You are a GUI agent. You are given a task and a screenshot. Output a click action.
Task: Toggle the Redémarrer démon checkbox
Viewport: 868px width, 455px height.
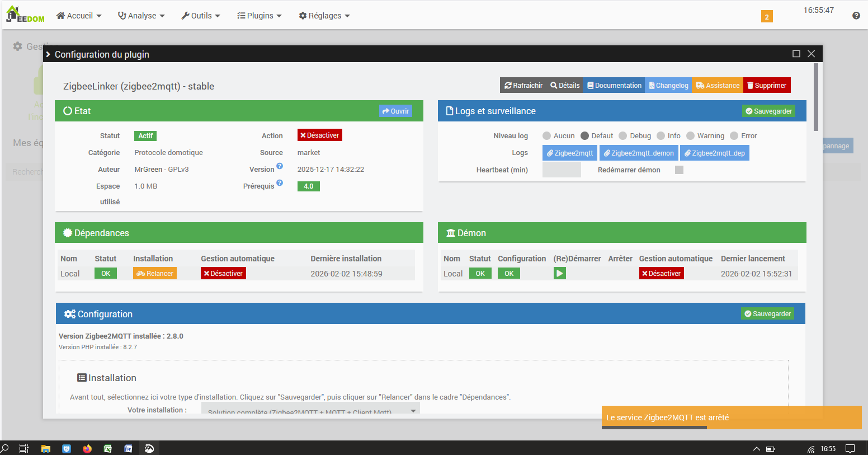pyautogui.click(x=679, y=170)
